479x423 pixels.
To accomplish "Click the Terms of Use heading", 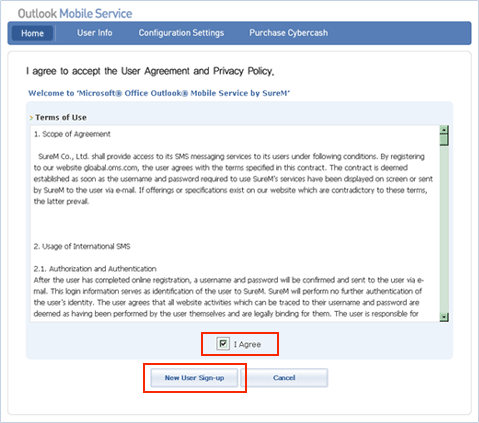I will point(61,117).
